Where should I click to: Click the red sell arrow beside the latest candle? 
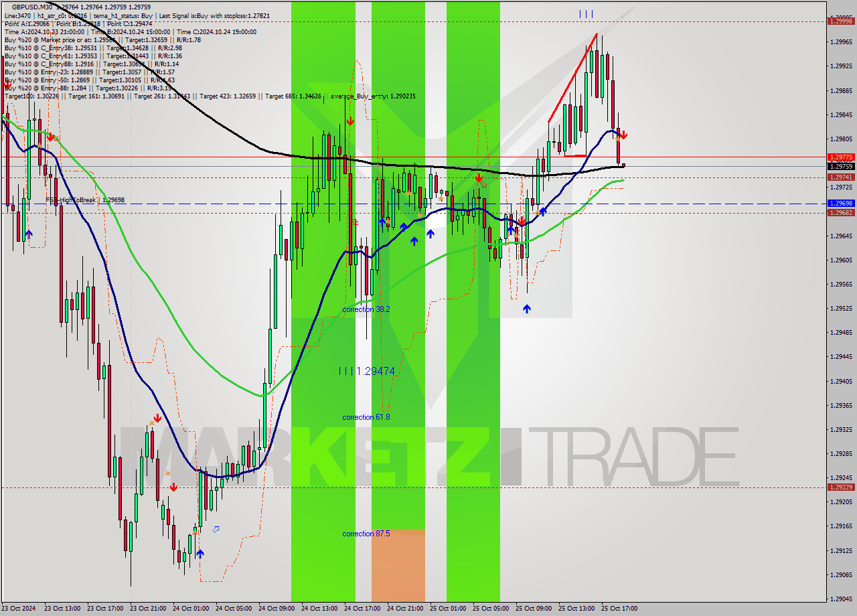tap(623, 135)
